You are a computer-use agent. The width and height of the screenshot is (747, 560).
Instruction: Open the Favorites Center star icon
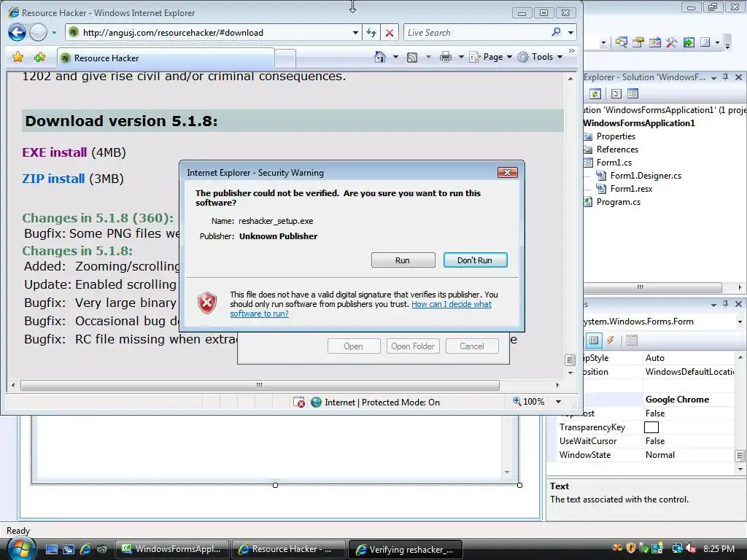point(18,57)
